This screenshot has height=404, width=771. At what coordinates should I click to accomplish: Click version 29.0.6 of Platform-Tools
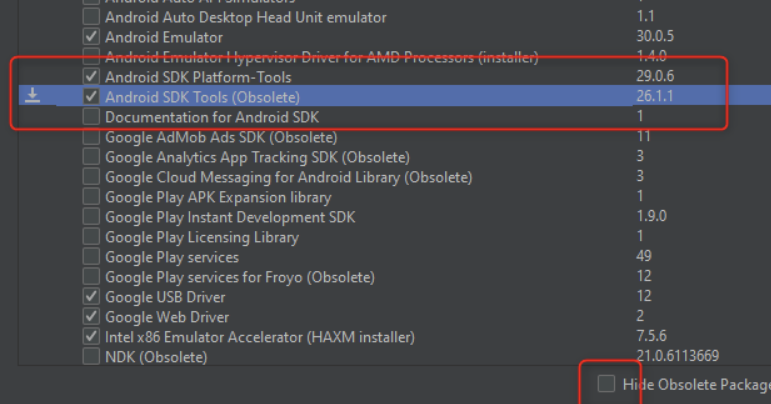tap(655, 76)
